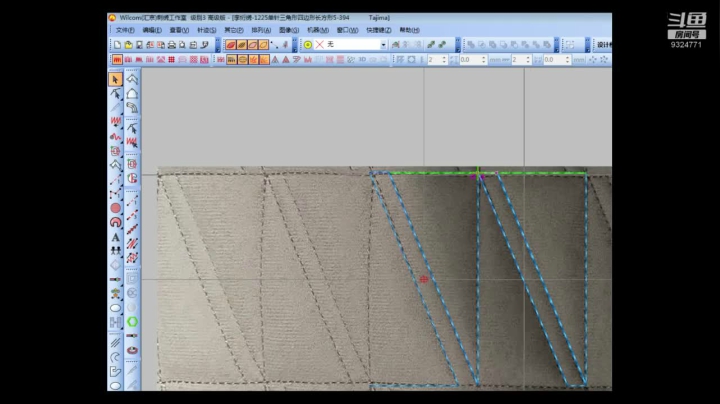This screenshot has width=720, height=404.
Task: Click the house-shaped outline tool icon
Action: pyautogui.click(x=132, y=94)
